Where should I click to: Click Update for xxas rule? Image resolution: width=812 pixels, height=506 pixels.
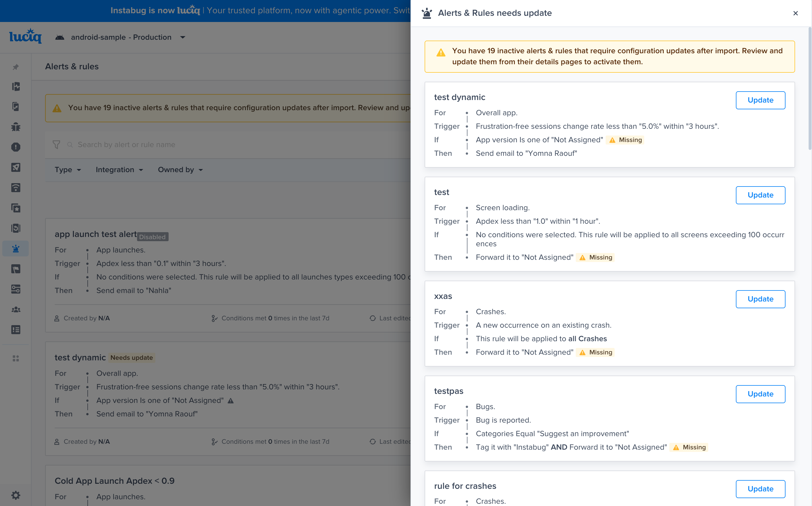760,299
